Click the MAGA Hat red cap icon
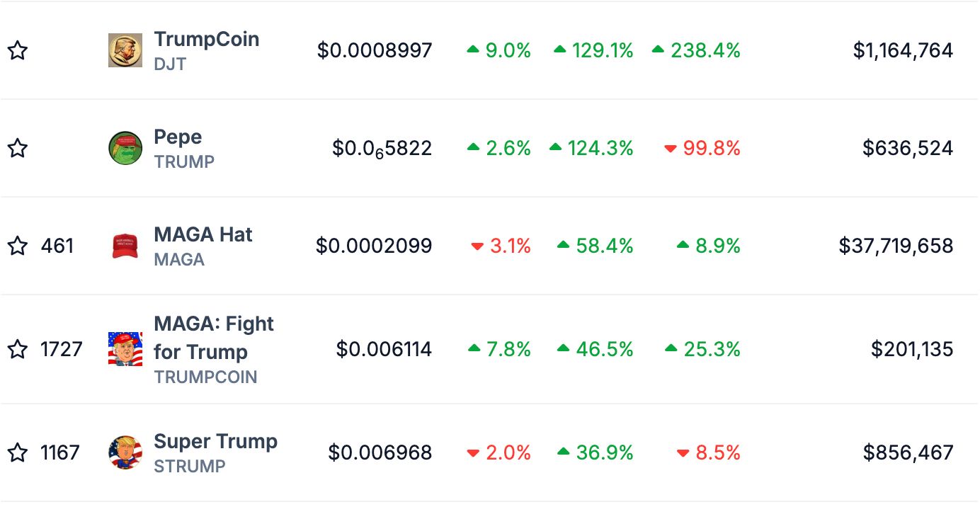The image size is (980, 507). click(x=125, y=246)
